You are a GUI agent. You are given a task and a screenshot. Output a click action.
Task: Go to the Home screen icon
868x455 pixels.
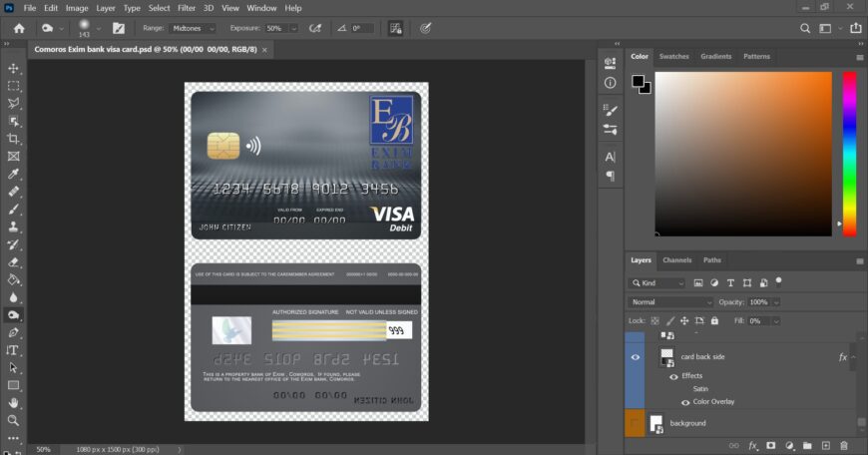pos(19,28)
